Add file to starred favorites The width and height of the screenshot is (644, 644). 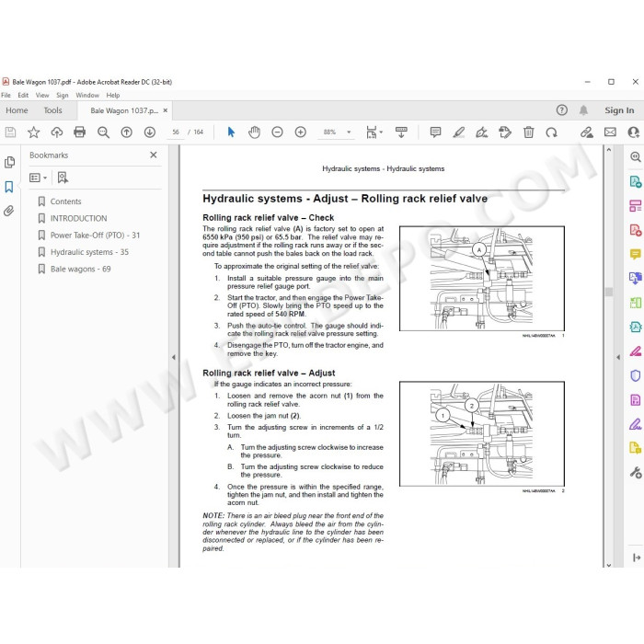point(34,132)
